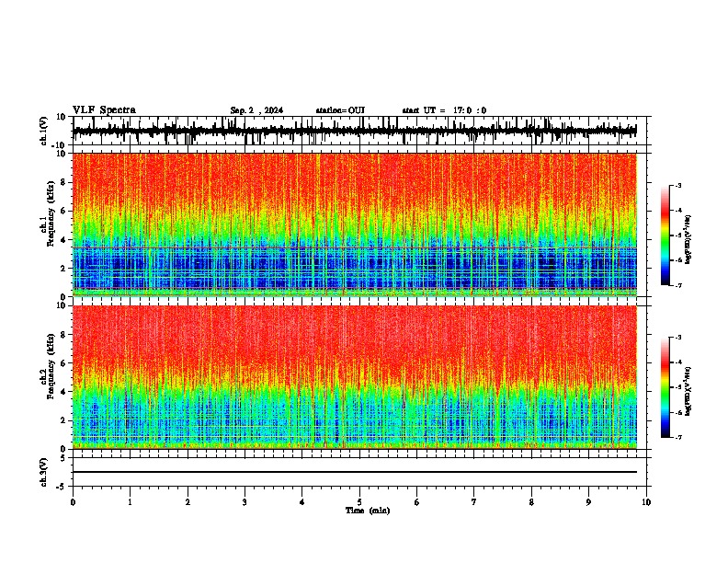
Task: Click the ch.1 spectrogram panel
Action: pyautogui.click(x=355, y=224)
